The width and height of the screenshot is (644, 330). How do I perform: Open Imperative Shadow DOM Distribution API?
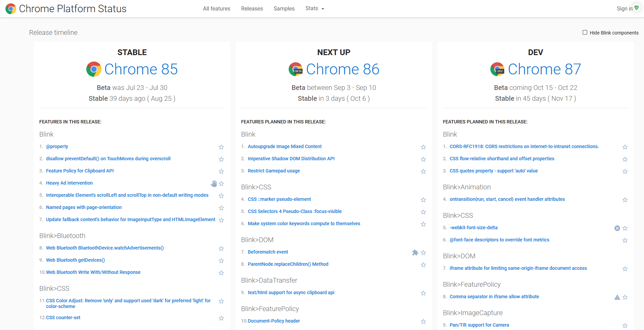coord(291,159)
